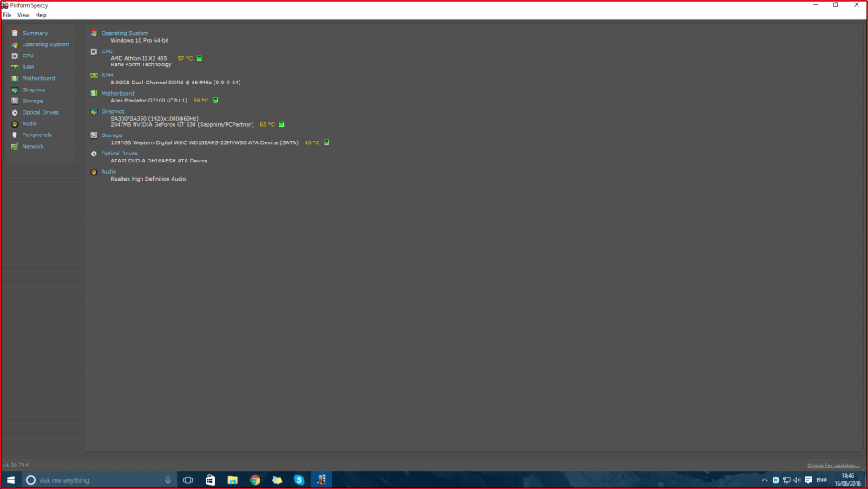
Task: Open the View menu
Action: [x=23, y=15]
